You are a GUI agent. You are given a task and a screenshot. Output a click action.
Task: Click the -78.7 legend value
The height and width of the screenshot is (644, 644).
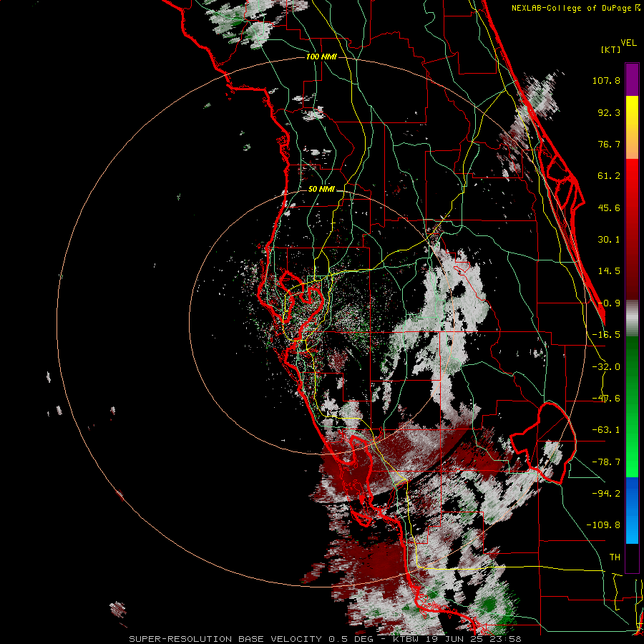click(606, 462)
